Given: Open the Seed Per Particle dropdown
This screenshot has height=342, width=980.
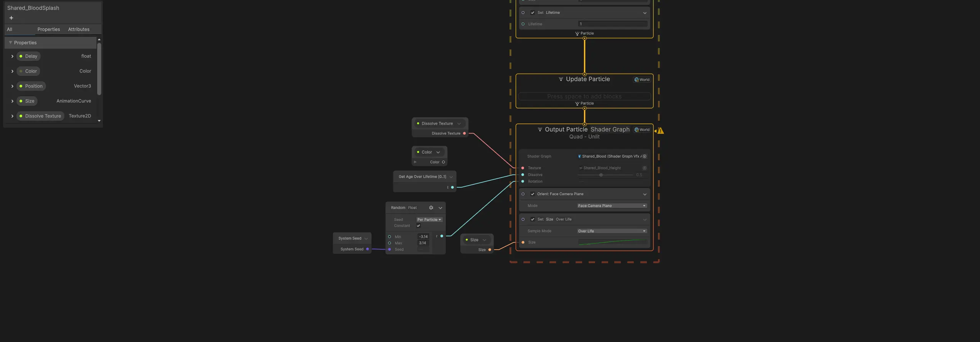Looking at the screenshot, I should [x=429, y=220].
